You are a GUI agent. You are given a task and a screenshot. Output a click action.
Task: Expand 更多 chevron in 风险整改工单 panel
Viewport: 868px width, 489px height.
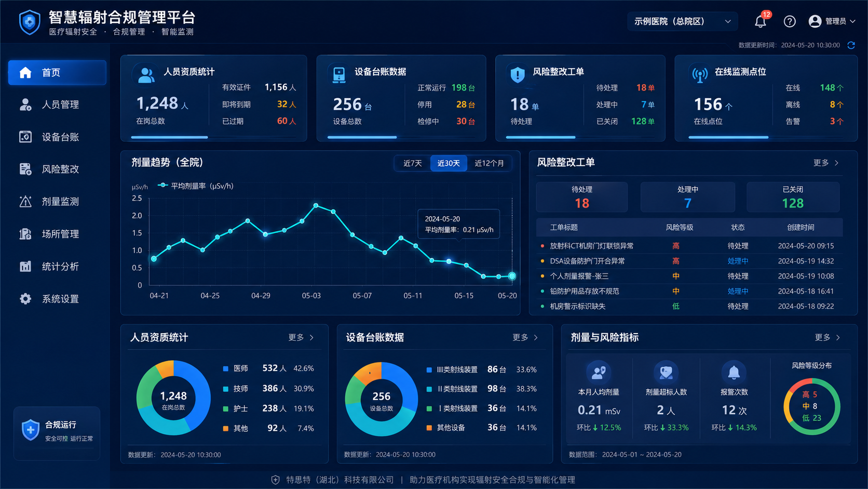coord(836,163)
